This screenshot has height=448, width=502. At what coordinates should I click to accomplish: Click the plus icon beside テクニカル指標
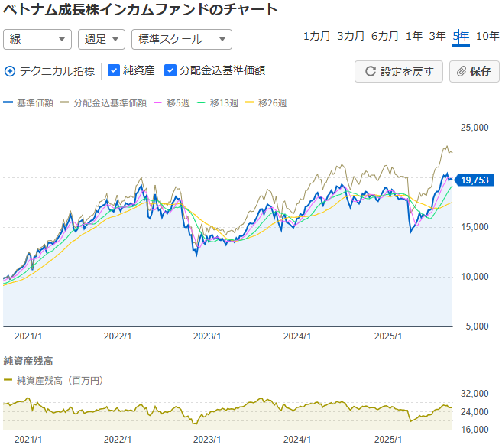coord(10,71)
